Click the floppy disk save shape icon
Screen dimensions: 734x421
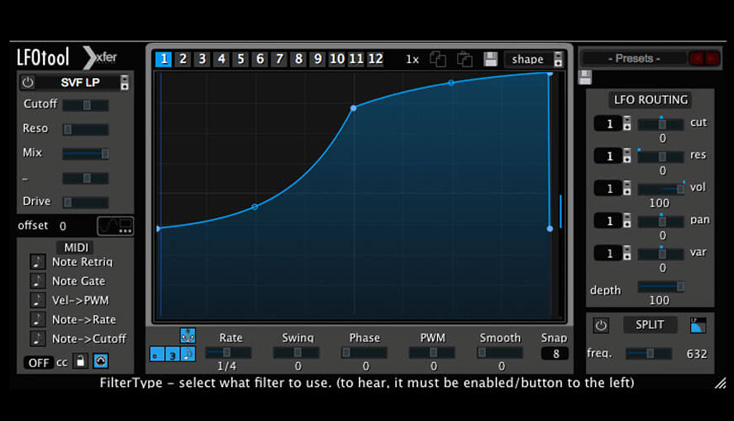pos(491,59)
